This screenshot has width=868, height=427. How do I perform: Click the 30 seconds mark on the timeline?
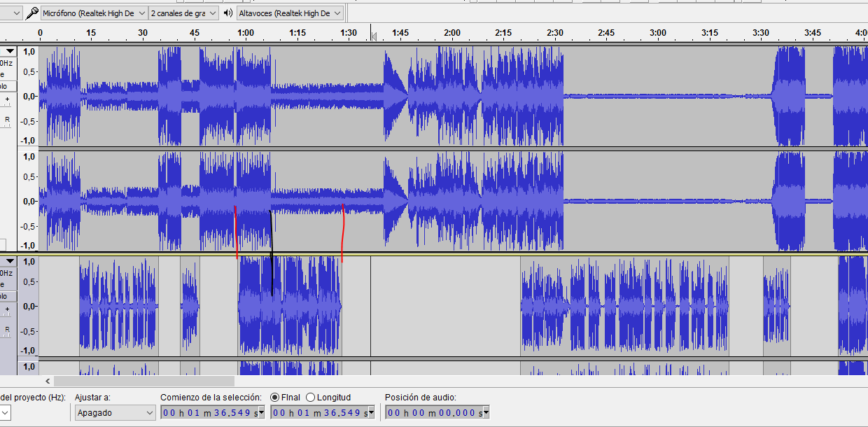pos(143,33)
